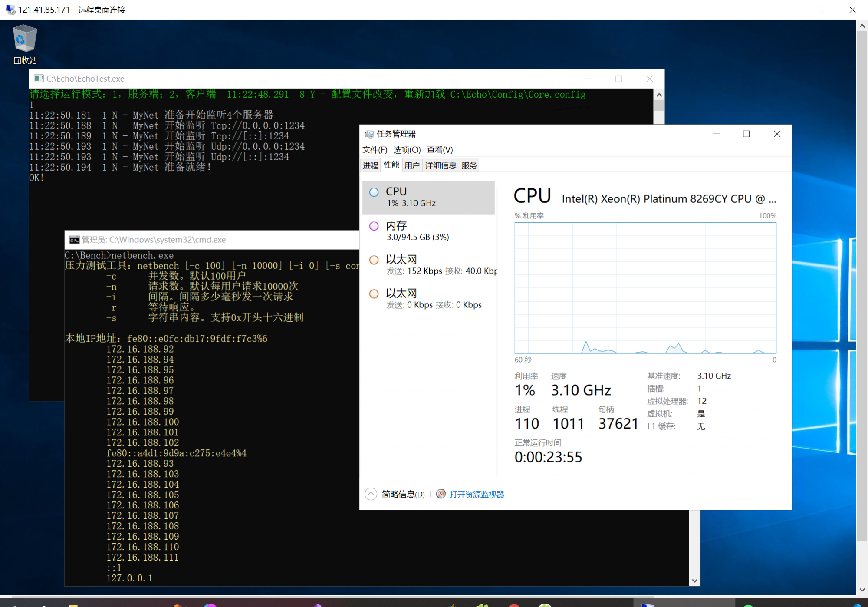Click remote desktop vertical scrollbar up arrow
This screenshot has width=868, height=607.
(862, 26)
